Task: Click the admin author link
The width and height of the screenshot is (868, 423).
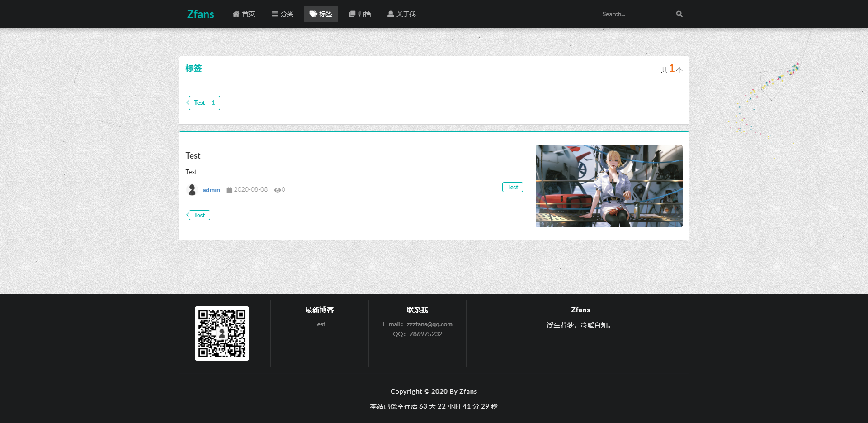Action: (211, 190)
